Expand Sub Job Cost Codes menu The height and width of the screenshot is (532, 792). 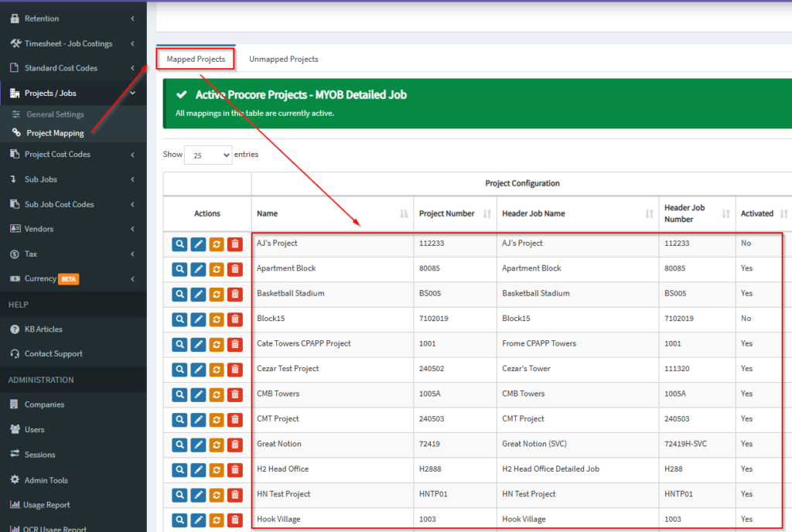[73, 204]
